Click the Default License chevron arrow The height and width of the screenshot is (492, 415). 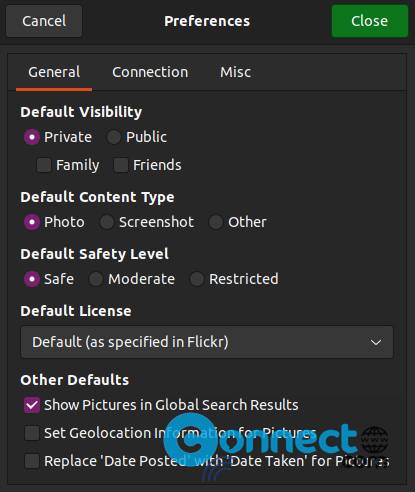[x=376, y=342]
